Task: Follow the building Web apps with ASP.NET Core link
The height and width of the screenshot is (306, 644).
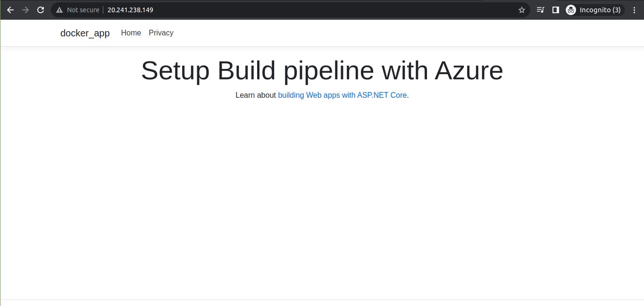Action: pos(343,95)
